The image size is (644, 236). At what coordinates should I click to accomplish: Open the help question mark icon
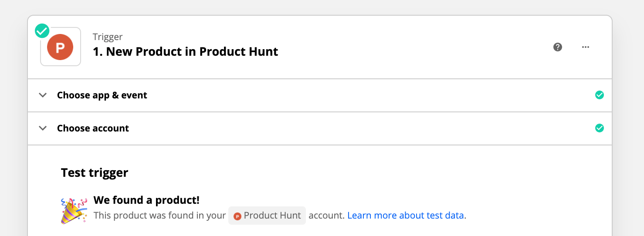pos(558,47)
